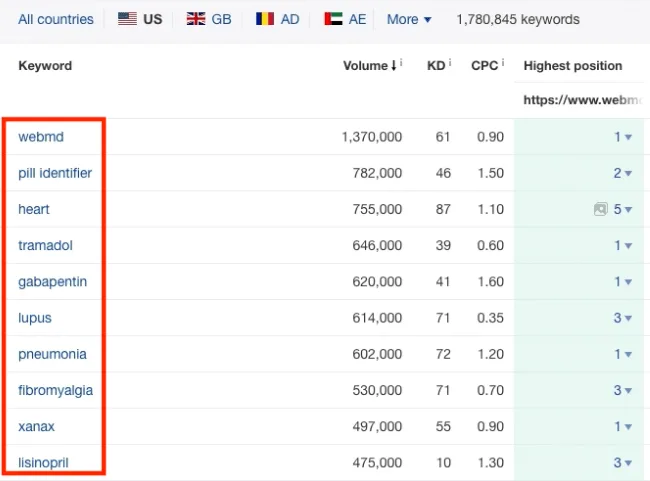Click the CPC info icon

503,63
